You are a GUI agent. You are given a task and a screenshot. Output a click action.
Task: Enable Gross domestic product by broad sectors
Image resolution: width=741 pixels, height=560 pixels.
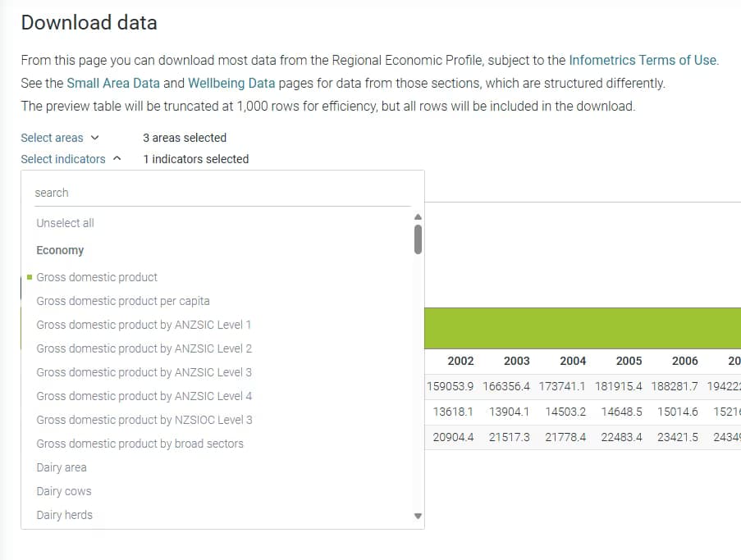pos(139,444)
